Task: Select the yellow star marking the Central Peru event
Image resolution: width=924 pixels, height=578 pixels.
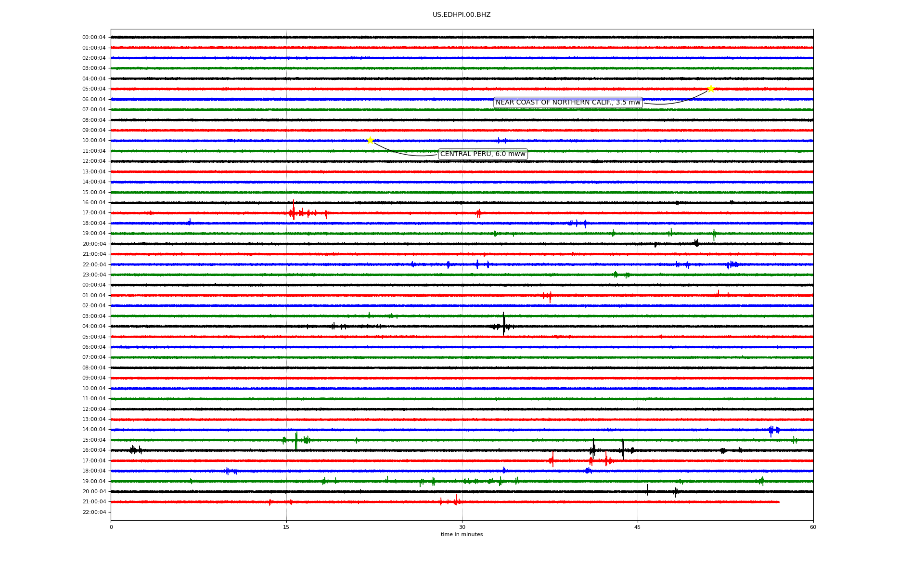Action: (x=370, y=140)
